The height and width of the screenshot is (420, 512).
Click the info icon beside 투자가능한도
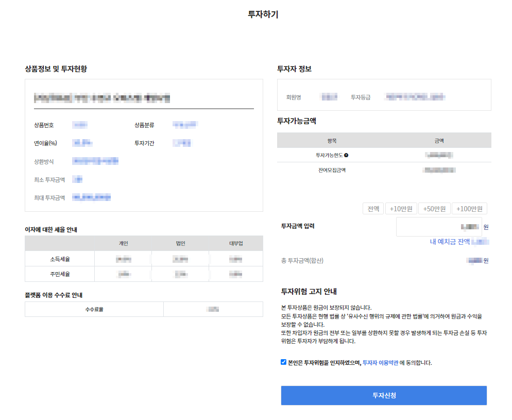[x=346, y=155]
